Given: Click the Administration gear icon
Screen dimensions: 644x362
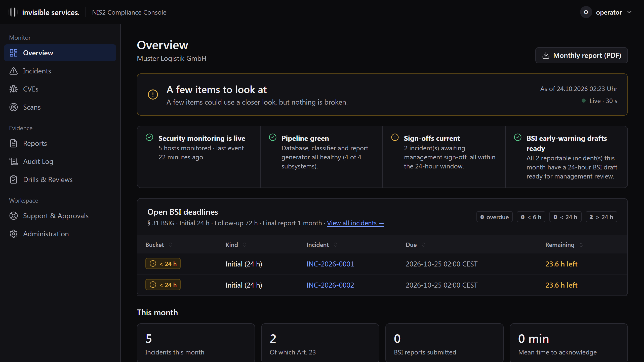Looking at the screenshot, I should click(x=14, y=234).
